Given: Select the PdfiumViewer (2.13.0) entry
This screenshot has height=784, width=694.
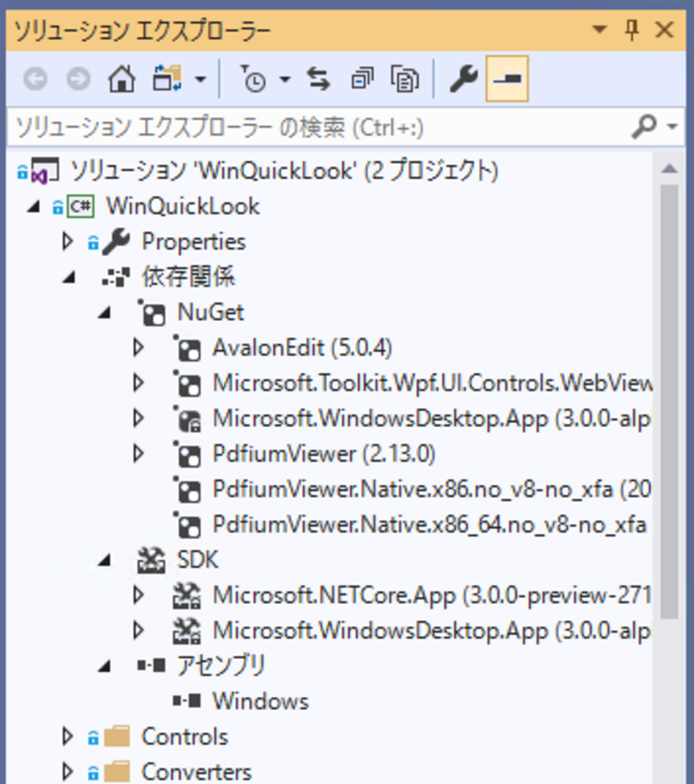Looking at the screenshot, I should point(324,454).
